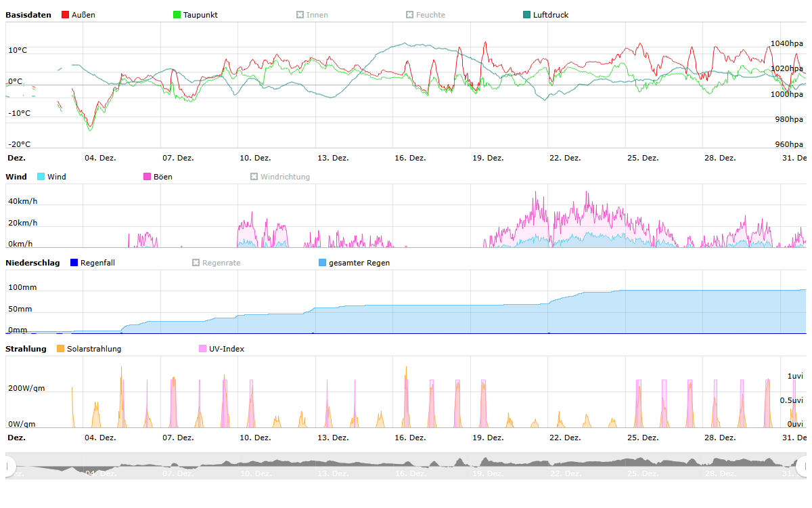Click the Strahlung chart heading
The height and width of the screenshot is (508, 812).
tap(26, 349)
